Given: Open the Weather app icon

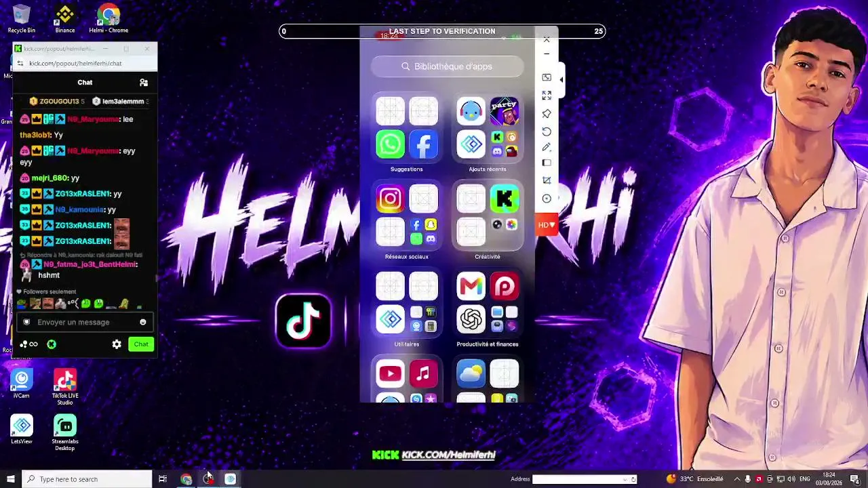Looking at the screenshot, I should click(x=471, y=373).
